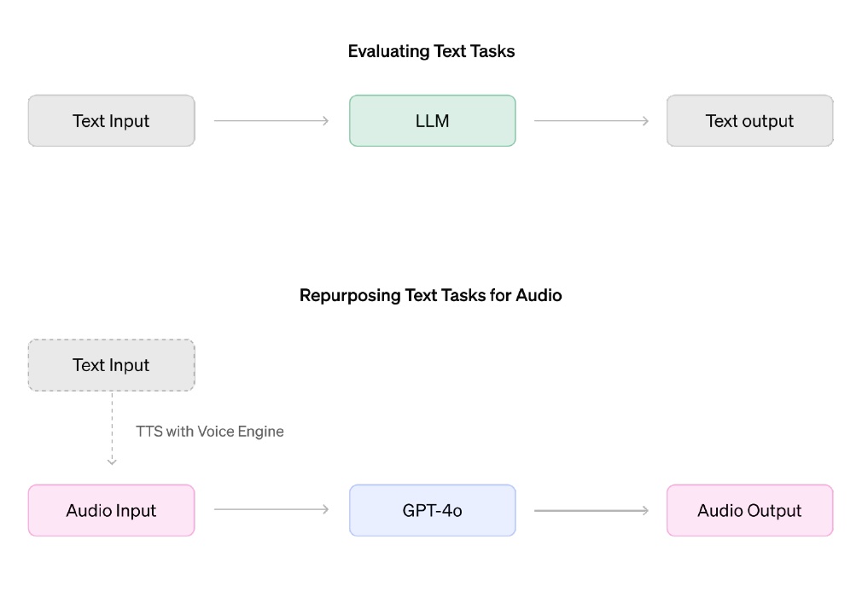Click the pink Audio Output box
868x592 pixels.
[x=749, y=511]
